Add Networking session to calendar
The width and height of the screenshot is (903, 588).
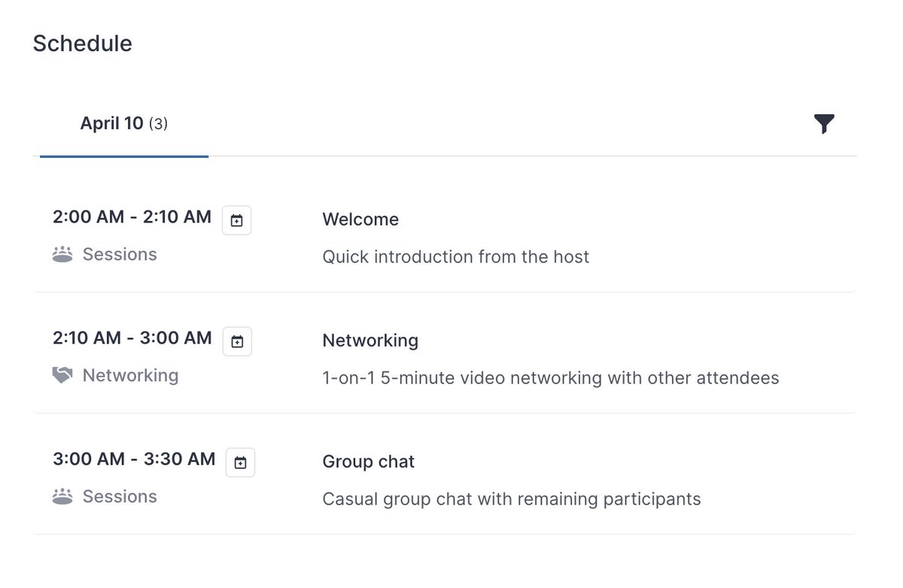point(237,342)
